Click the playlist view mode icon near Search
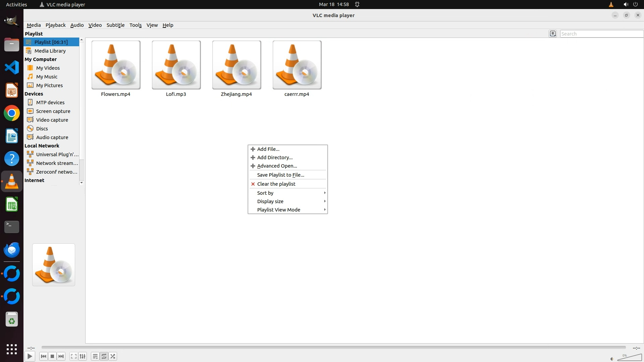The width and height of the screenshot is (644, 362). point(553,34)
